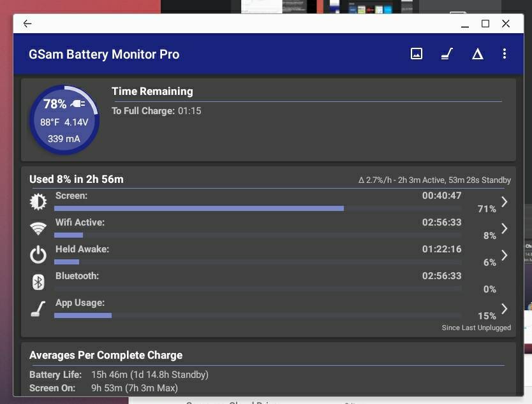The width and height of the screenshot is (532, 404).
Task: Open the image/widget icon in header
Action: pyautogui.click(x=417, y=54)
